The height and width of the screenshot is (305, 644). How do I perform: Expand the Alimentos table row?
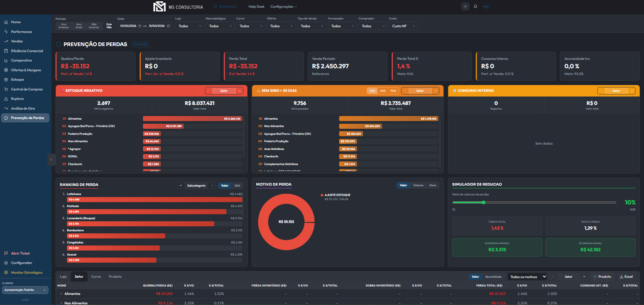point(61,294)
